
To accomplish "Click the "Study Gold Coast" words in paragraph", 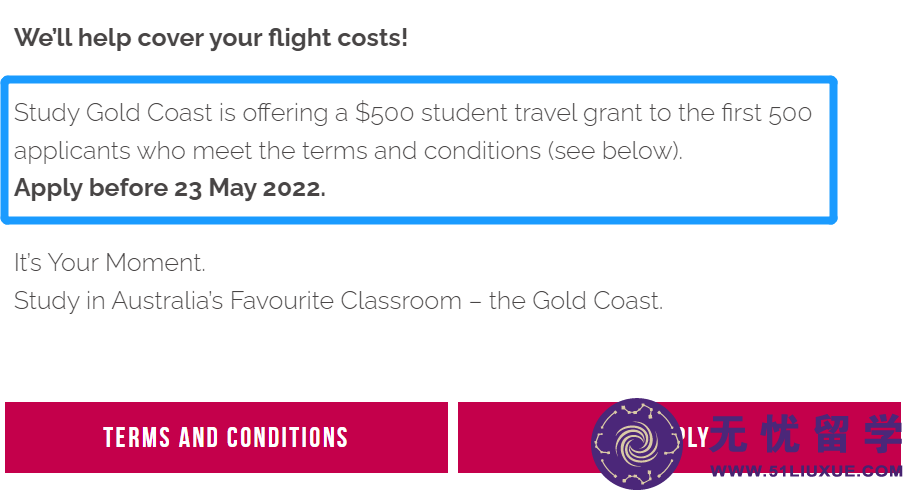I will pos(113,113).
